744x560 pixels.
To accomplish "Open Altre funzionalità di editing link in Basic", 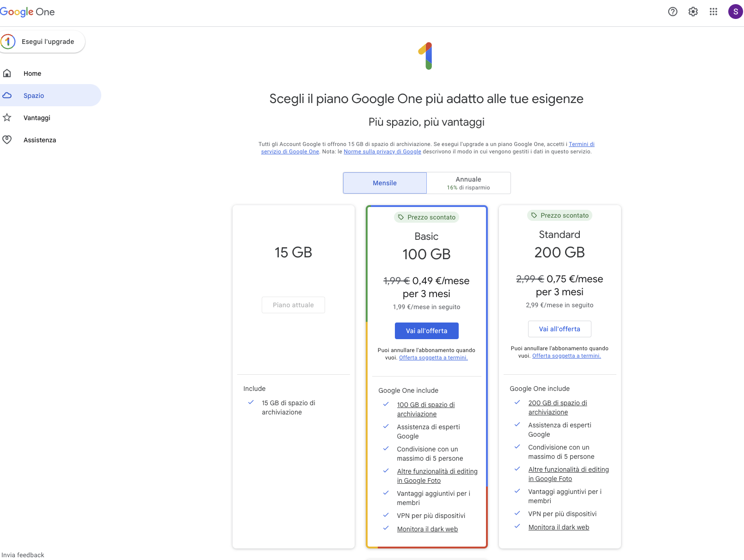I will 437,476.
